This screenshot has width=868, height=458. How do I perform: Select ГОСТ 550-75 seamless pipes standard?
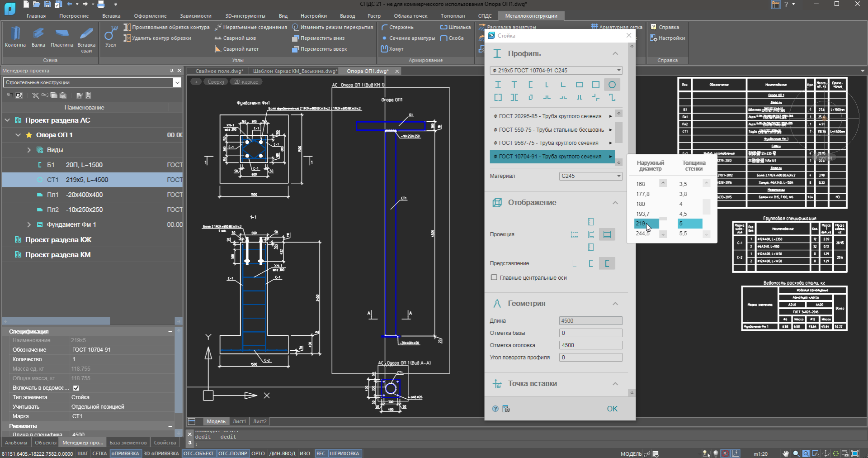point(552,129)
